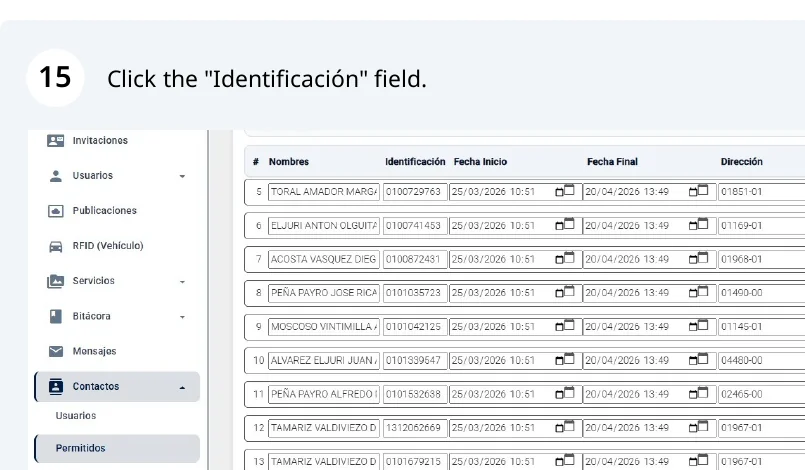Viewport: 805px width, 470px height.
Task: Expand the Usuarios menu arrow
Action: (182, 176)
